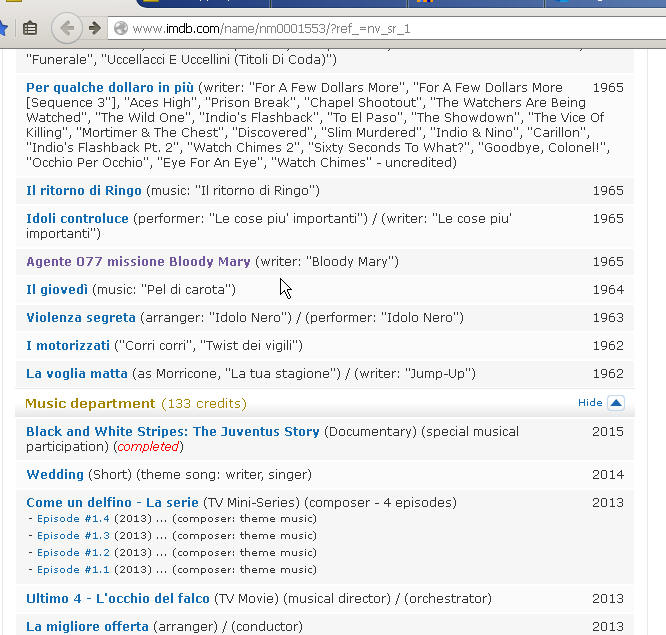Open La migliore offerta link
666x635 pixels.
(x=87, y=627)
